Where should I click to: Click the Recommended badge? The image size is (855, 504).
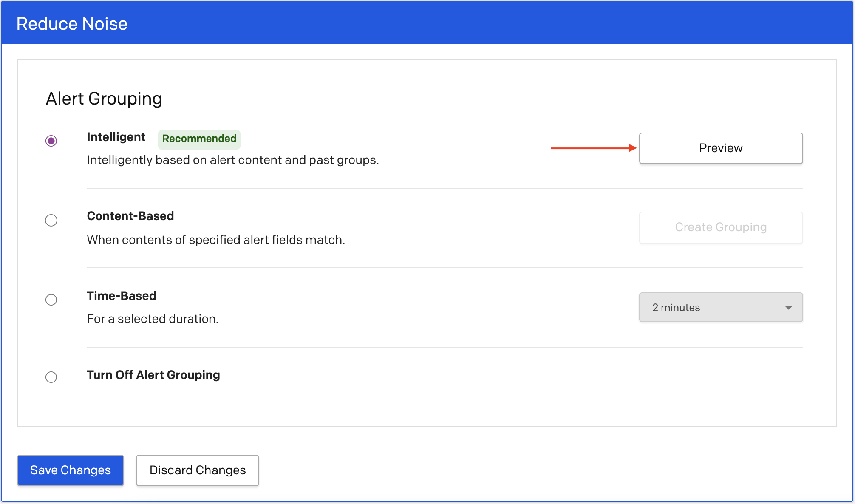click(199, 139)
